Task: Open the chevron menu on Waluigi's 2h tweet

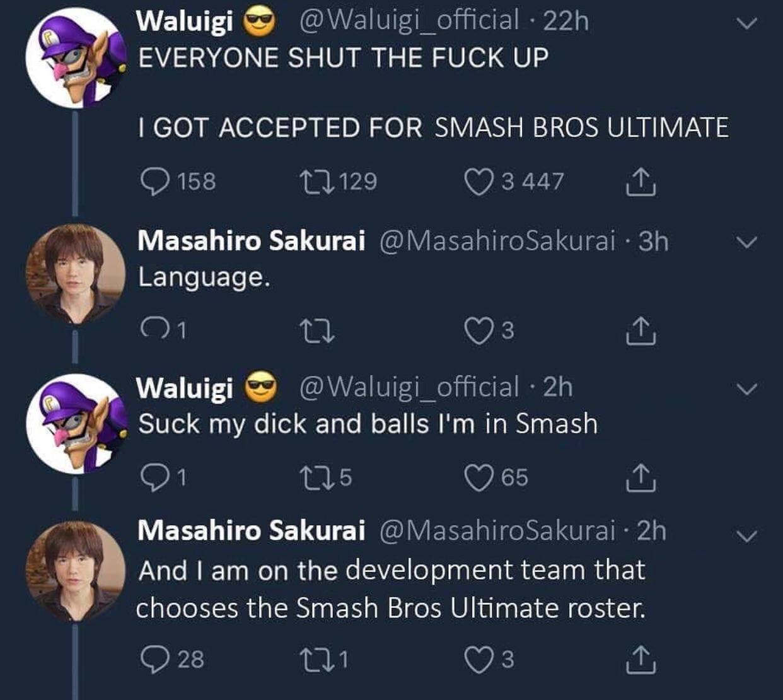Action: coord(748,389)
